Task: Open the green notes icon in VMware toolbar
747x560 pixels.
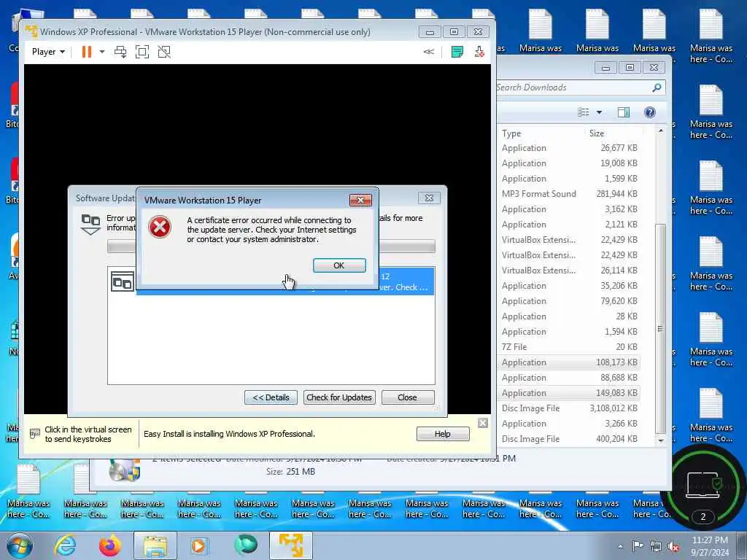Action: [x=457, y=52]
